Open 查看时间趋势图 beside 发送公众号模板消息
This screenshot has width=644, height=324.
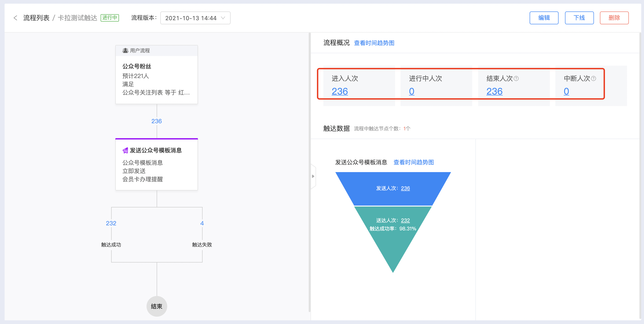click(413, 162)
